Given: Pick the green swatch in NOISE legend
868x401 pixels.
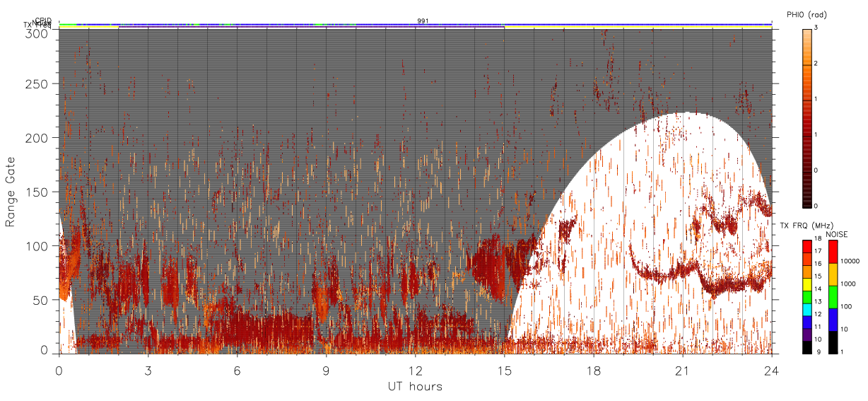Looking at the screenshot, I should [833, 297].
